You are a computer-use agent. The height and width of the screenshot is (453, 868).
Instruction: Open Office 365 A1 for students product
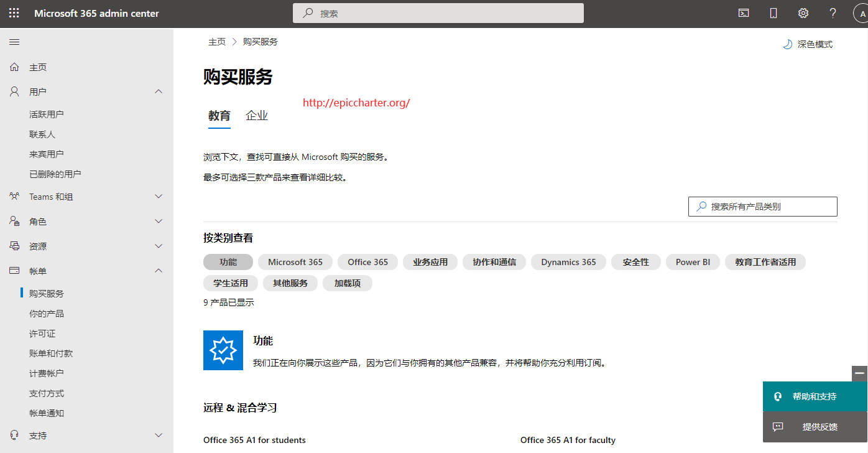(254, 440)
